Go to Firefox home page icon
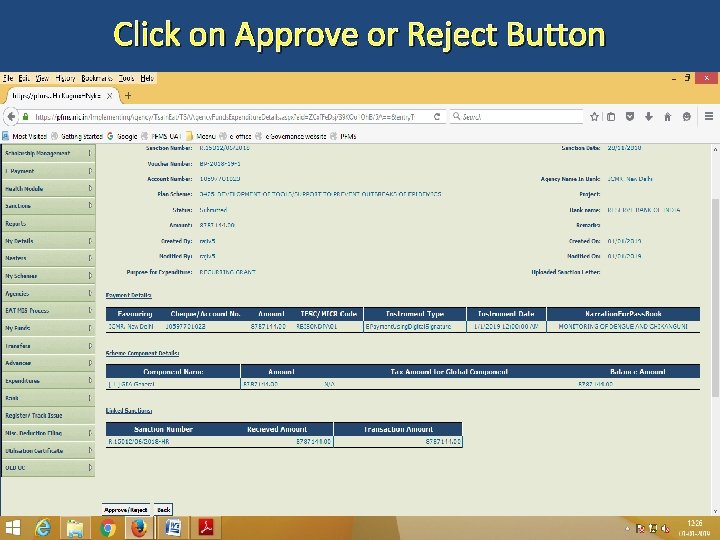Image resolution: width=720 pixels, height=540 pixels. click(668, 117)
